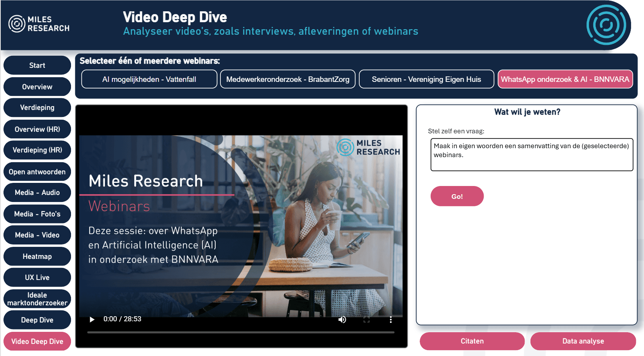
Task: Open Overview (HR) section
Action: (37, 129)
